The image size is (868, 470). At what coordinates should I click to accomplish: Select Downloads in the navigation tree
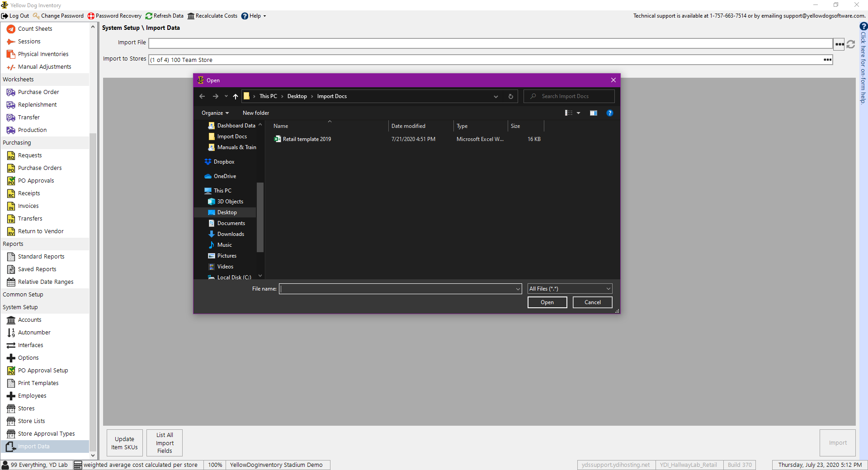[x=231, y=234]
